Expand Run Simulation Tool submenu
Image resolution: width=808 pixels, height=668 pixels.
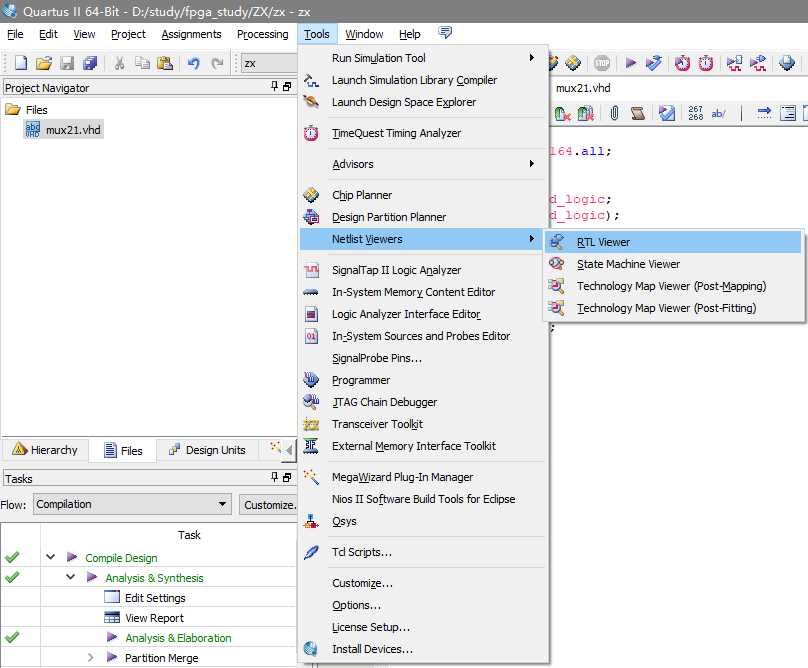tap(423, 58)
